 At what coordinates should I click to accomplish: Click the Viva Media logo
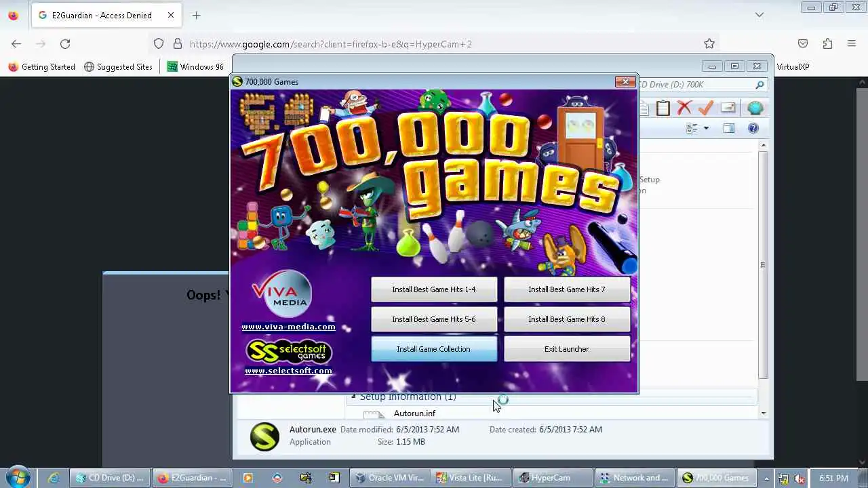(282, 294)
